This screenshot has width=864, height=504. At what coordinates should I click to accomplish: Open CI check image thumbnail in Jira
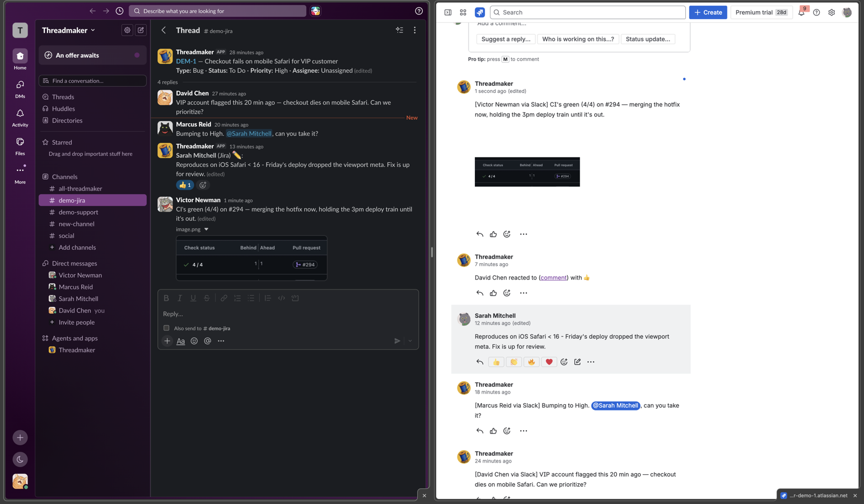pos(527,172)
